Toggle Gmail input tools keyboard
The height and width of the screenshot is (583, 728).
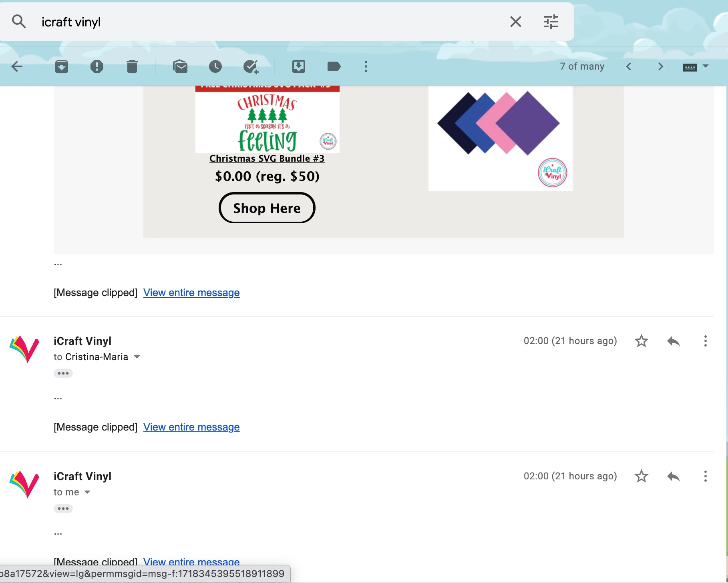(691, 66)
